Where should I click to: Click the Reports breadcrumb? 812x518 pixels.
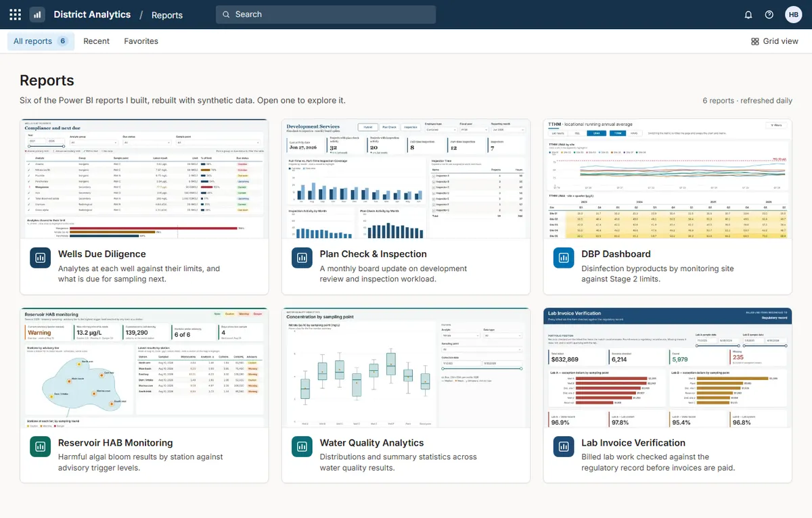167,15
